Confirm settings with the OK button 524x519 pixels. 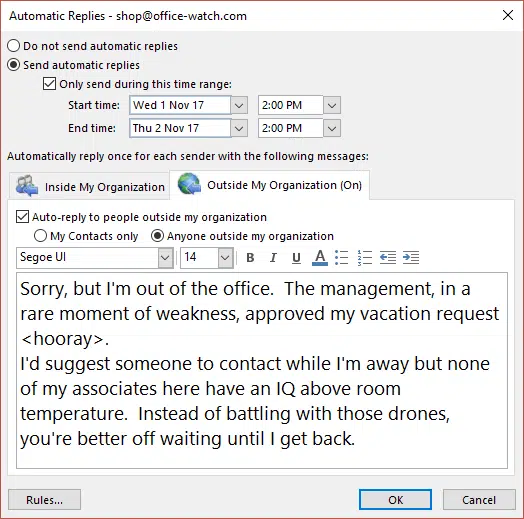pyautogui.click(x=395, y=500)
